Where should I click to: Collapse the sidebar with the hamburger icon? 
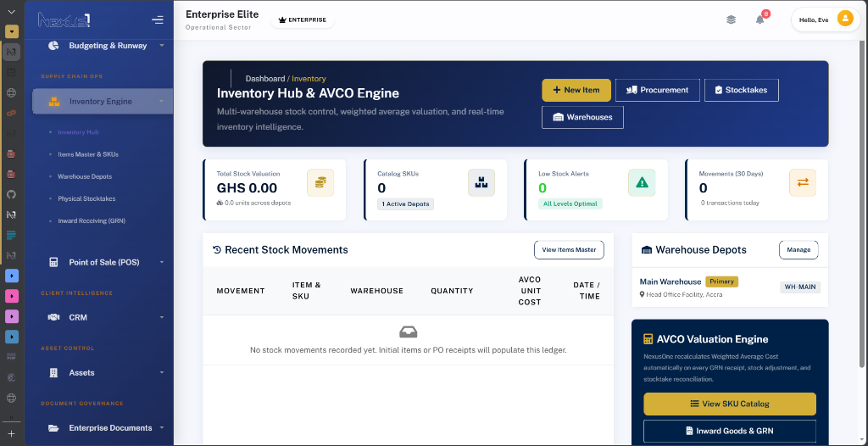click(157, 20)
